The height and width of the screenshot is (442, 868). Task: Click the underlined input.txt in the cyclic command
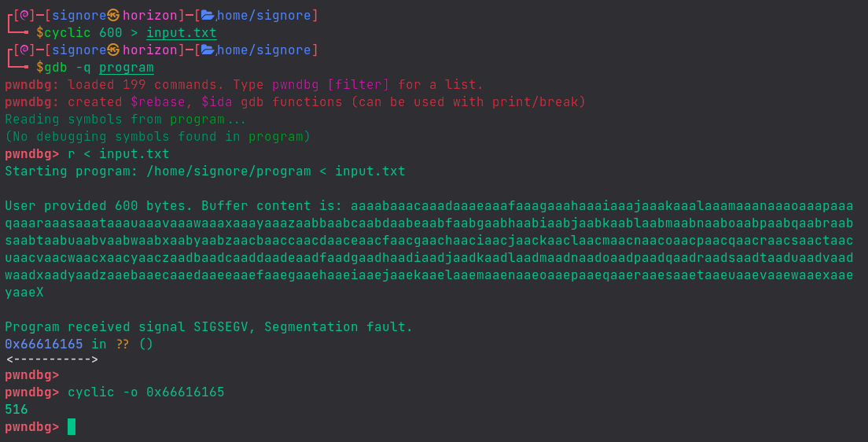pyautogui.click(x=181, y=33)
